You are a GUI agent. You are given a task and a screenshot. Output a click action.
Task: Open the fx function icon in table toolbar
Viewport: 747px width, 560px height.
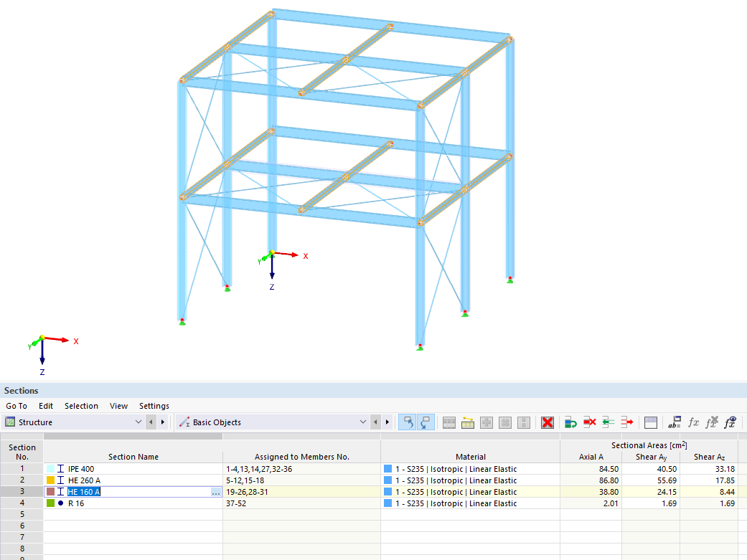pyautogui.click(x=693, y=422)
